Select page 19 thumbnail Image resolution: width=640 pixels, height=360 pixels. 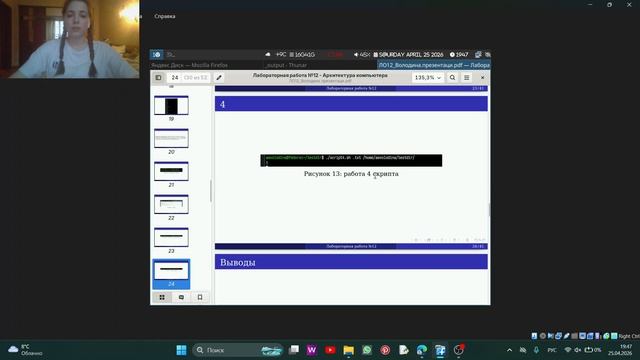[171, 105]
